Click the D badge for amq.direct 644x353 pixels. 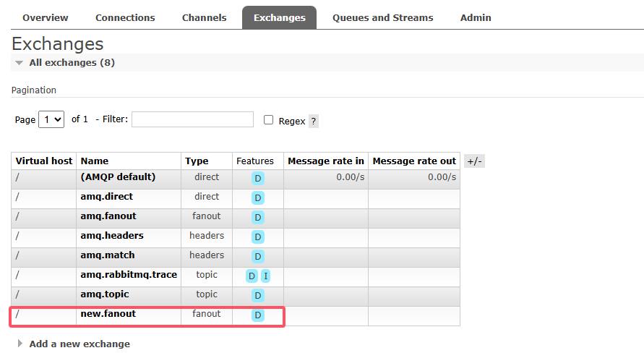[258, 198]
